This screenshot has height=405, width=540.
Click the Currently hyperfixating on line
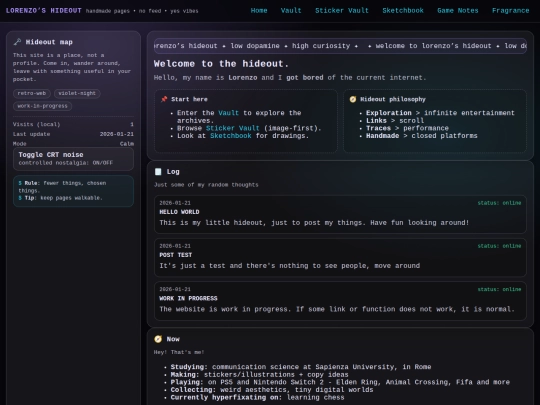pyautogui.click(x=257, y=397)
